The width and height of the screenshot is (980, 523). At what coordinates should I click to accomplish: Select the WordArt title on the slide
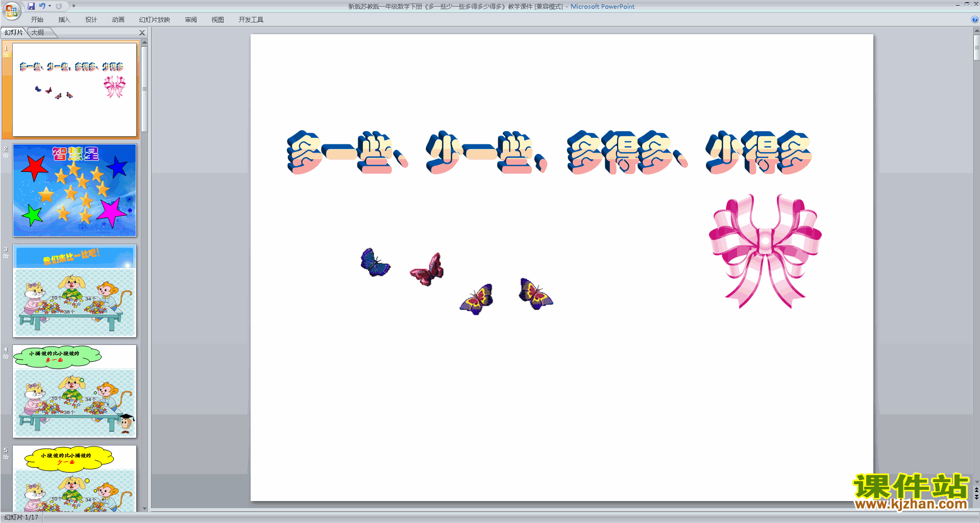click(x=549, y=152)
